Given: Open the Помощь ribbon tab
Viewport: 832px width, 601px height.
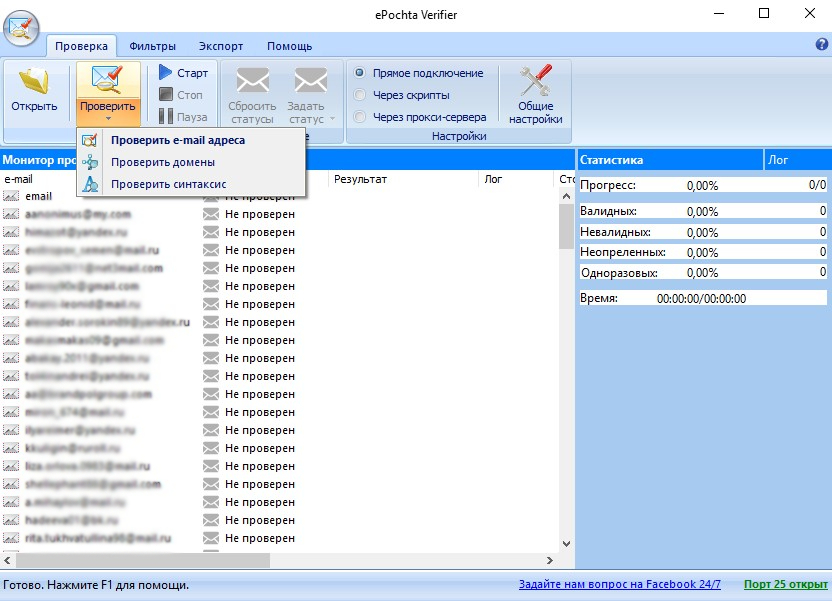Looking at the screenshot, I should pyautogui.click(x=290, y=46).
